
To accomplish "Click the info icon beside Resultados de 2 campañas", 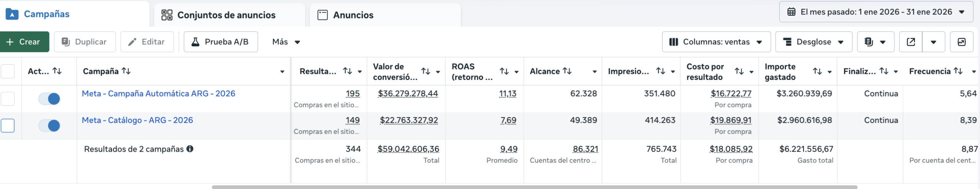I will point(190,149).
